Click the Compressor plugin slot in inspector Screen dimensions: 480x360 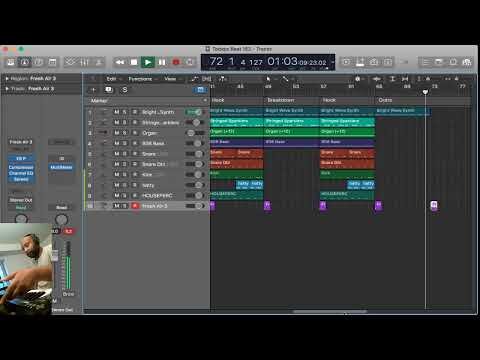coord(21,167)
